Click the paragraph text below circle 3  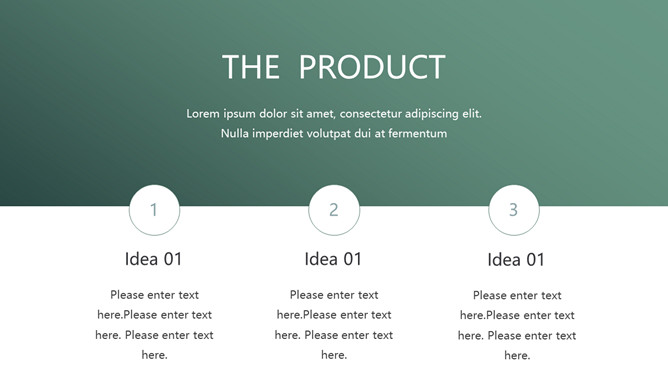[517, 325]
